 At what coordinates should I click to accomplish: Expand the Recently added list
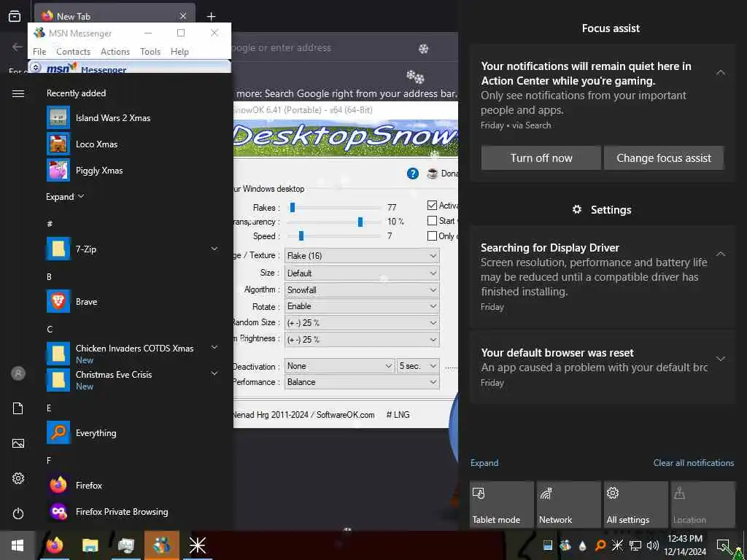coord(65,197)
